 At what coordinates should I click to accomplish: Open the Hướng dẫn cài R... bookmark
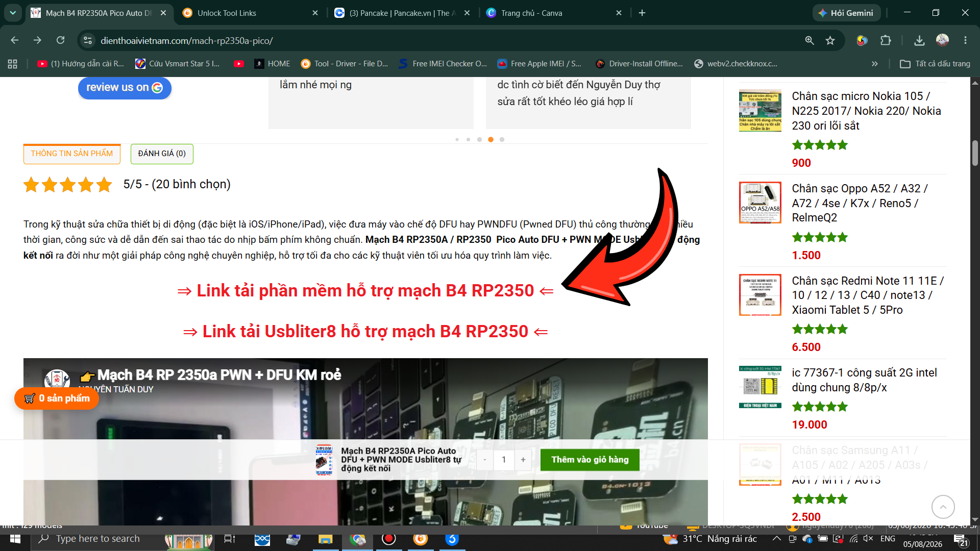tap(81, 64)
